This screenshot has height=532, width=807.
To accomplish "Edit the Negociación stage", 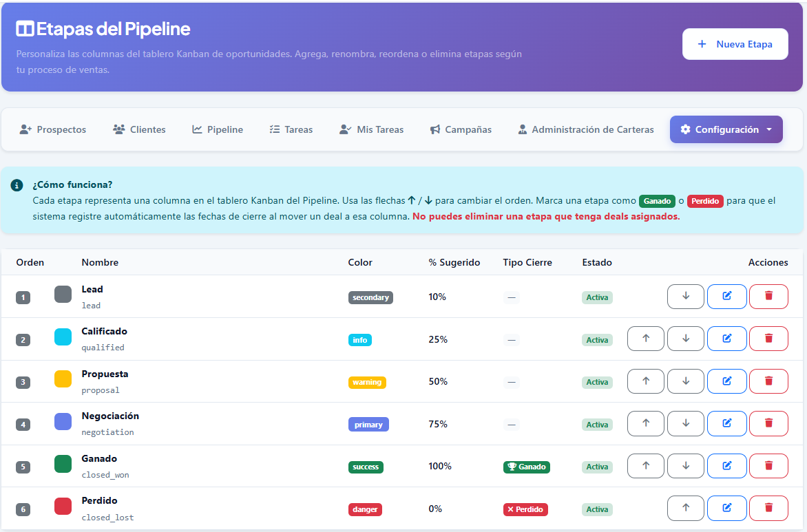I will click(x=726, y=423).
